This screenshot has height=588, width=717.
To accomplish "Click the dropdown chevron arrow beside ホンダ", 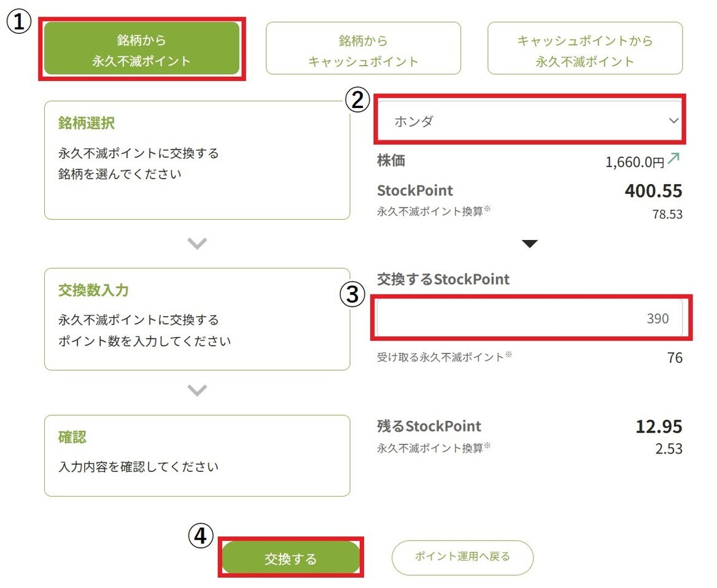I will point(673,121).
